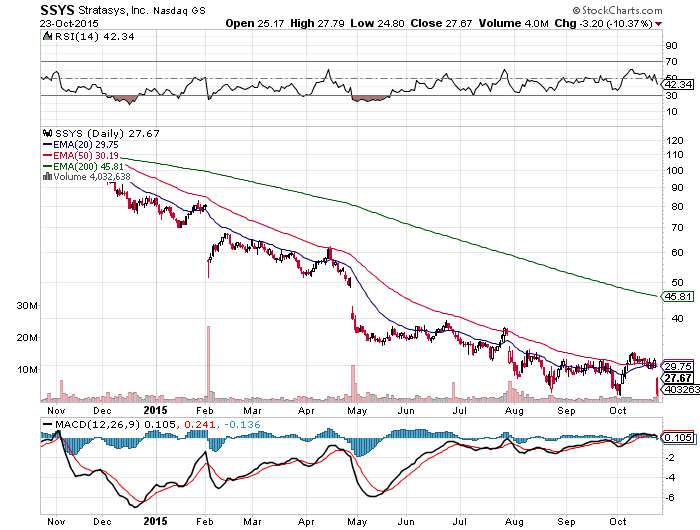Click the tall February volume spike bar
Screen dimensions: 700x530
click(x=208, y=364)
